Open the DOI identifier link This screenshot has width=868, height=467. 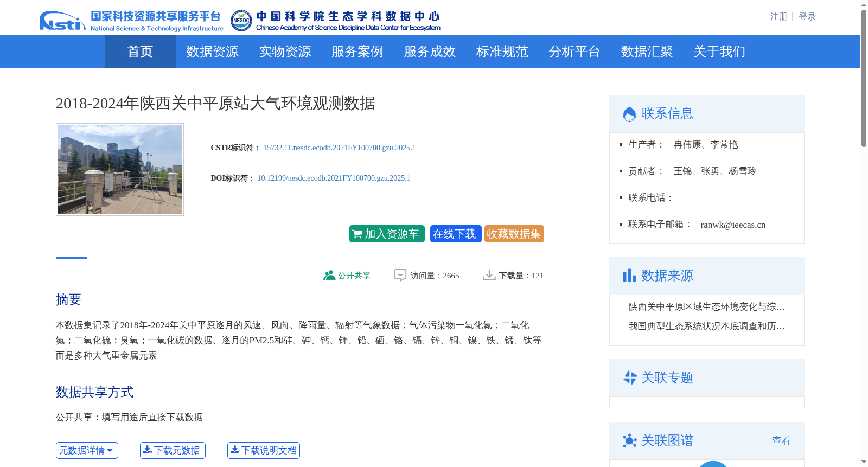click(334, 178)
